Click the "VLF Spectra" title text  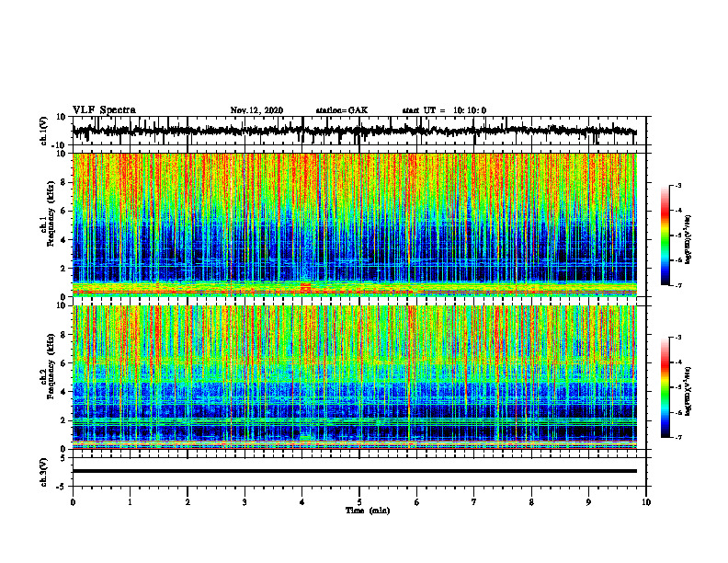105,110
